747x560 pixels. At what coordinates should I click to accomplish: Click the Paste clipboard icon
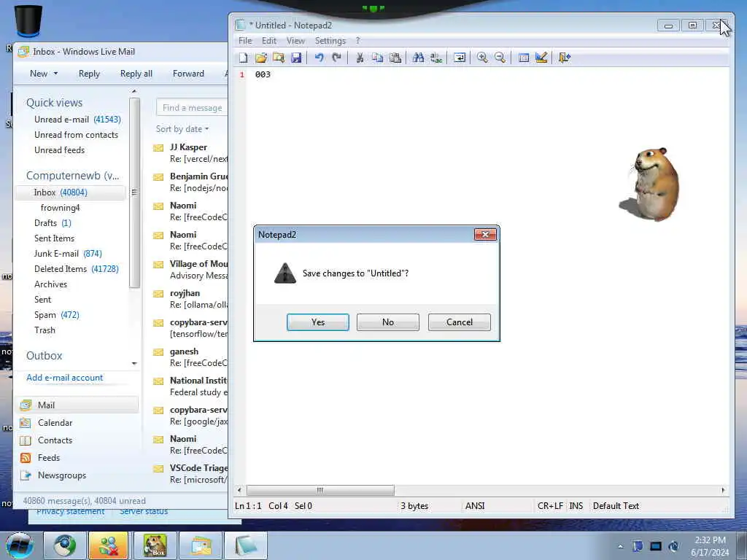pos(395,58)
